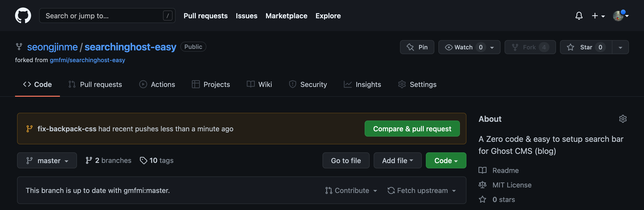Click the up to date with gmfmi:master text
This screenshot has width=644, height=210.
click(98, 190)
